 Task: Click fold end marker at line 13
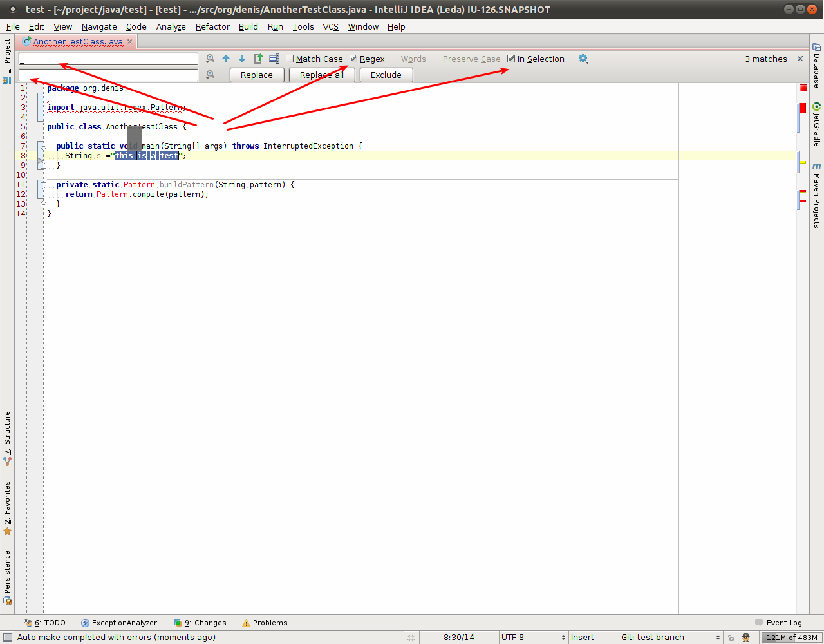(43, 204)
